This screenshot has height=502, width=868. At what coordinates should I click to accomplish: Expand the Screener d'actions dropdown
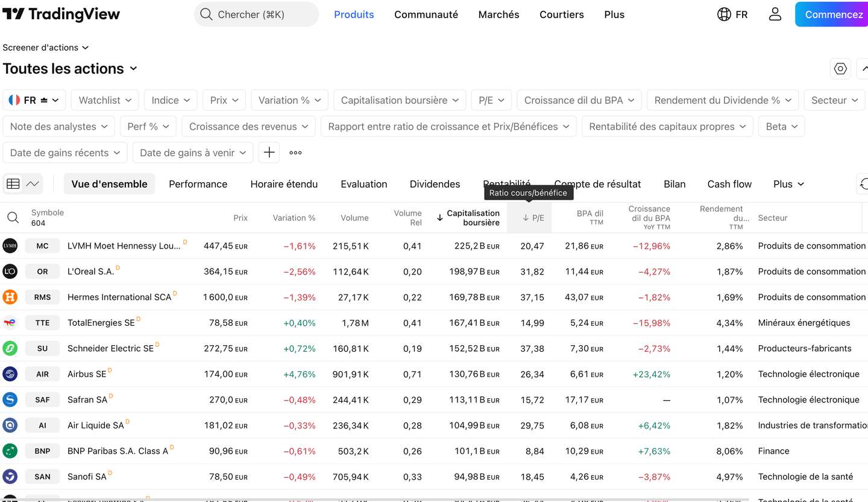point(46,47)
